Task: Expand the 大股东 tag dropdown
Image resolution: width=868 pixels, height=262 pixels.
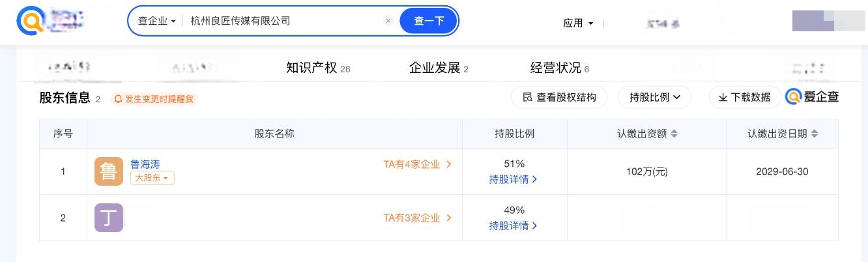Action: (152, 178)
